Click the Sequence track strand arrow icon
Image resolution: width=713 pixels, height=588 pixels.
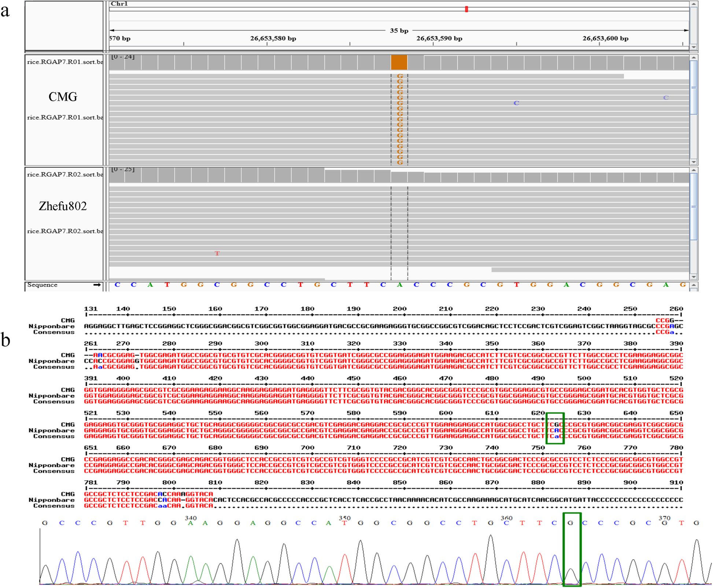(x=97, y=285)
